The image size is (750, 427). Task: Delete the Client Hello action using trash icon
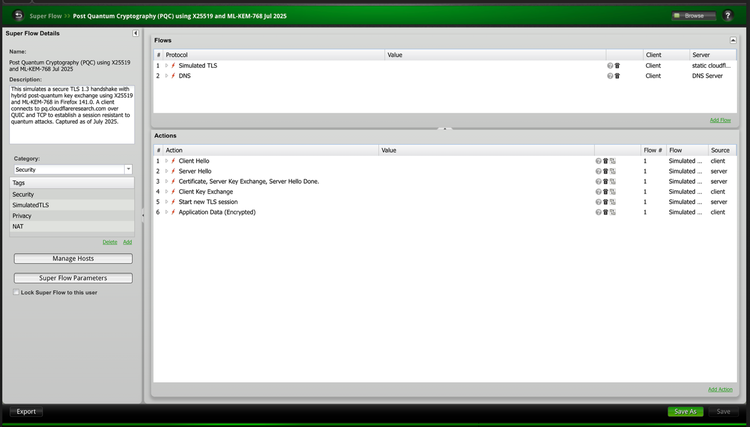pos(605,161)
